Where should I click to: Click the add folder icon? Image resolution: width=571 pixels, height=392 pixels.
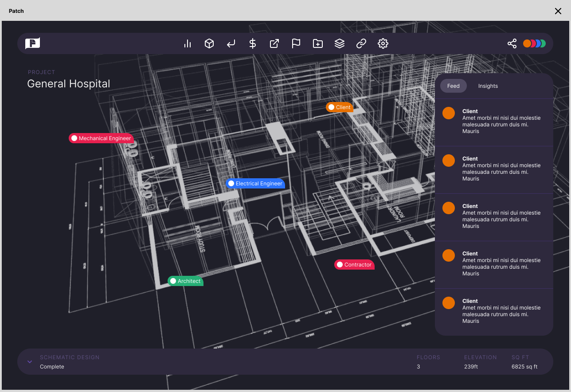(x=318, y=43)
